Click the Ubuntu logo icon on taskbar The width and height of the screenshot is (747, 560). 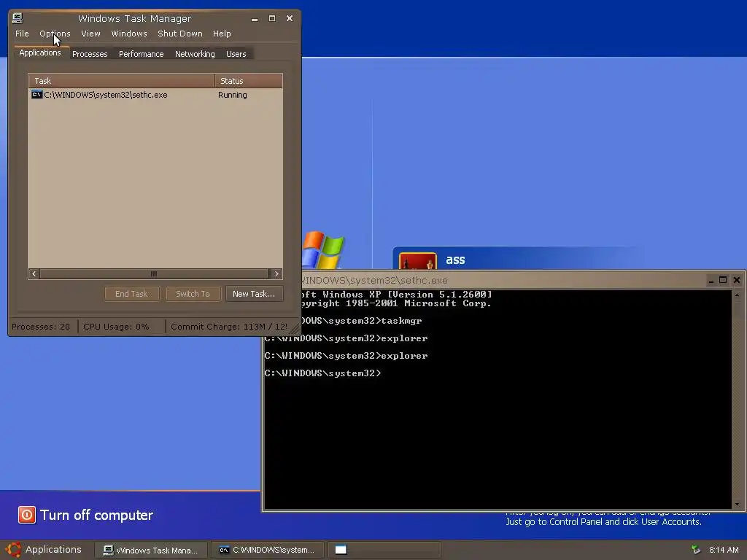(x=13, y=550)
